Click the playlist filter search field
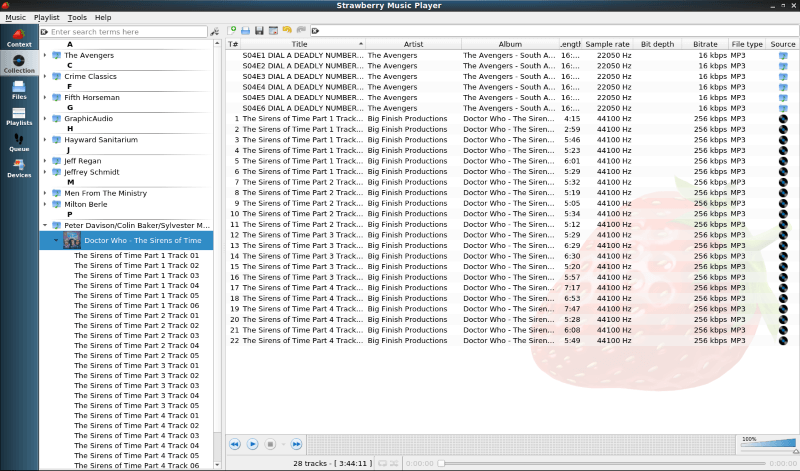Image resolution: width=800 pixels, height=471 pixels. click(x=554, y=31)
